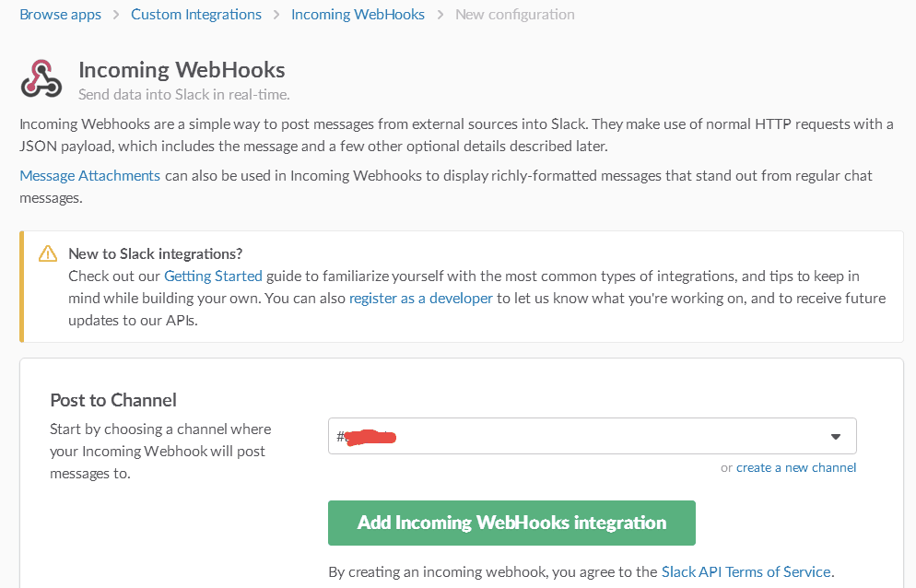Click create a new channel link
This screenshot has height=588, width=916.
(796, 467)
